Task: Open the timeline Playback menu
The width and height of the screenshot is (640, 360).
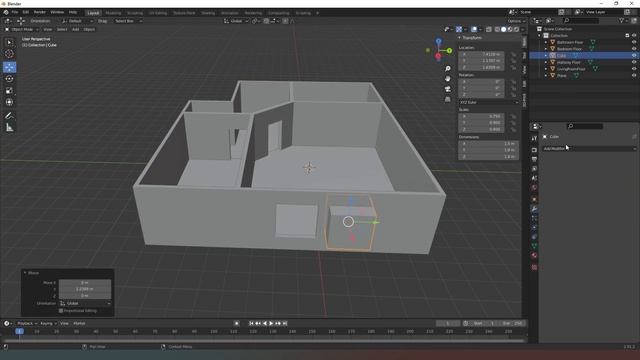Action: tap(27, 323)
